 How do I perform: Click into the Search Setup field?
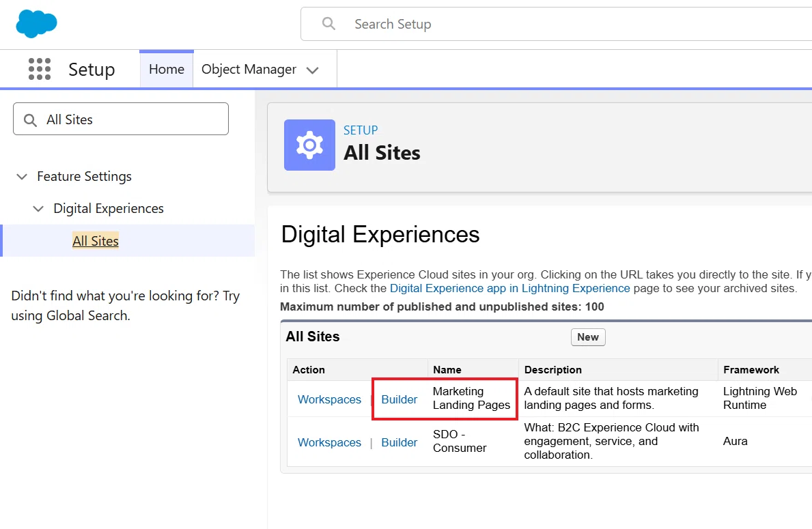pos(556,24)
